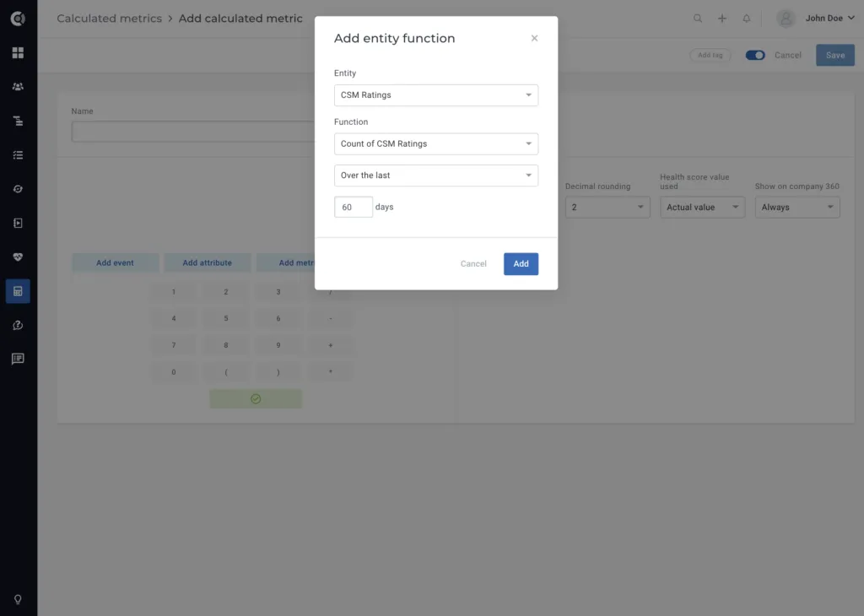Click the search magnifier icon

tap(698, 19)
